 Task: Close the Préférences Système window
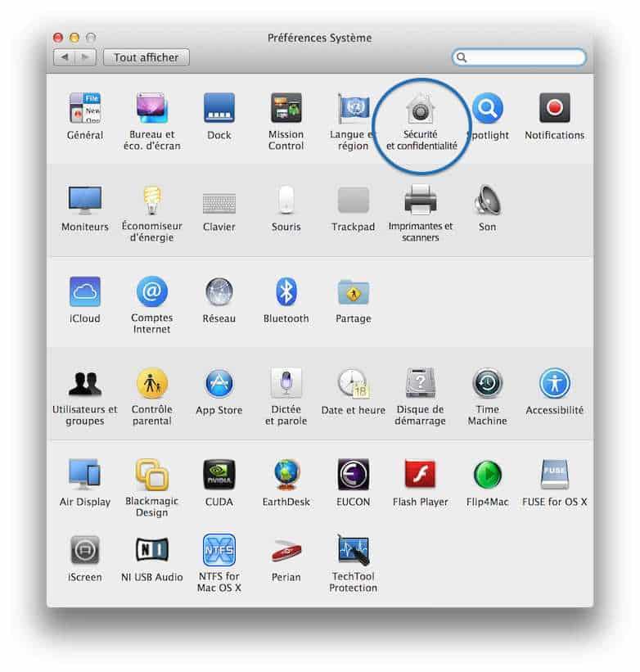(58, 38)
